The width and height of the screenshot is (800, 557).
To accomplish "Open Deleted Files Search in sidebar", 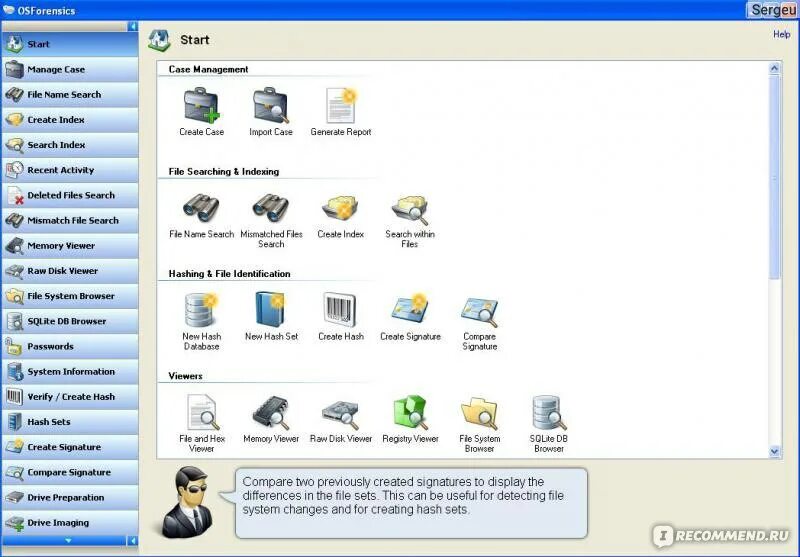I will (70, 195).
